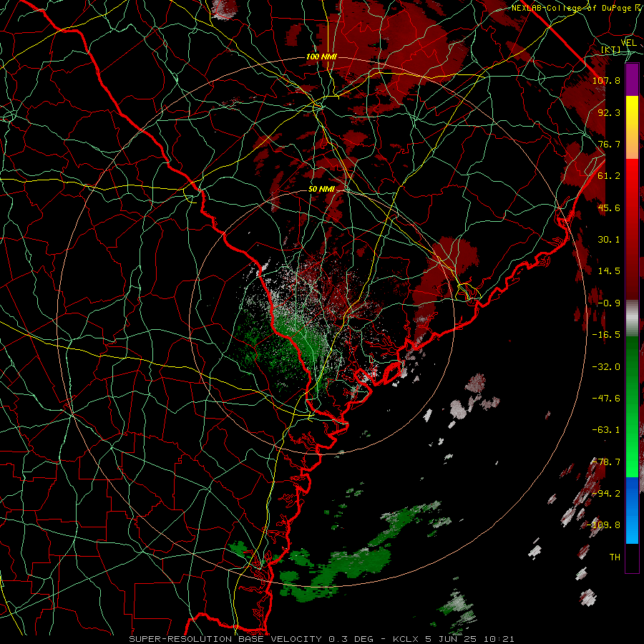Image resolution: width=644 pixels, height=644 pixels.
Task: Click the 92.3 velocity scale value
Action: tap(609, 112)
